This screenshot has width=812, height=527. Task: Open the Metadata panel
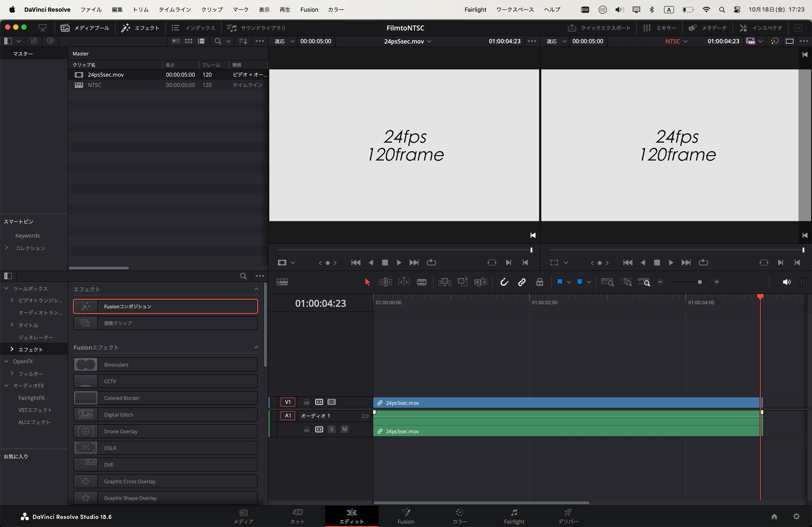pyautogui.click(x=707, y=28)
